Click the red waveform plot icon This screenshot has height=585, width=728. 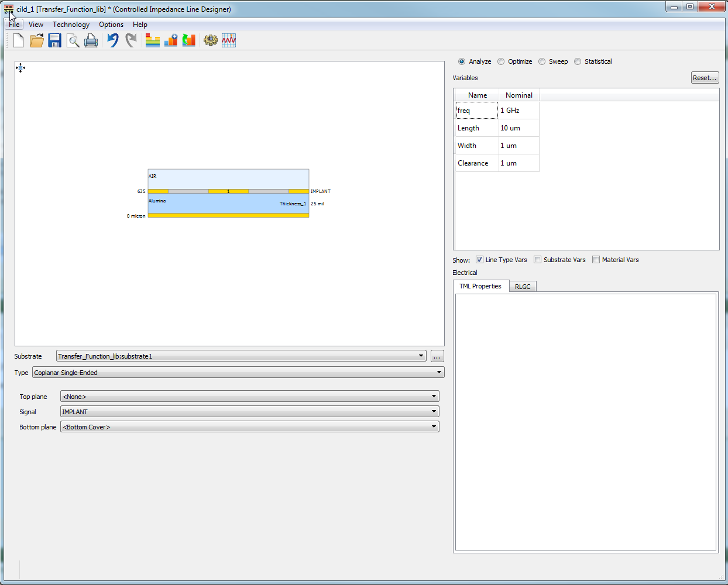click(229, 40)
